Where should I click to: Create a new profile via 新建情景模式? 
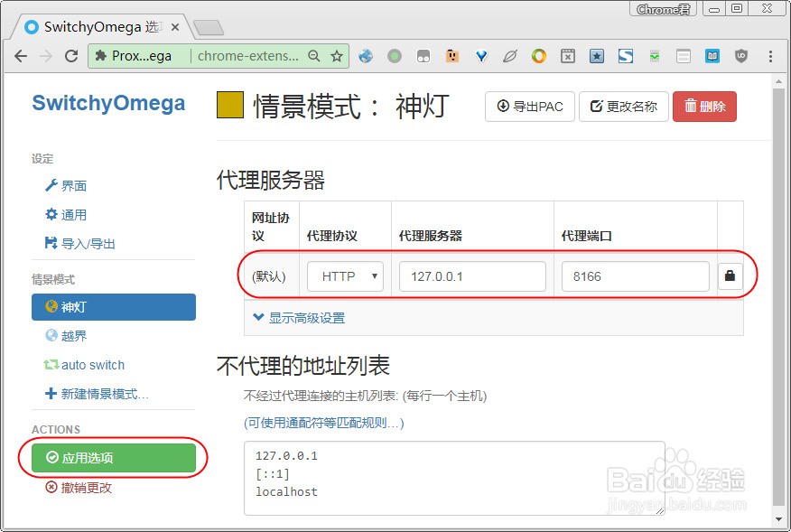(x=97, y=394)
